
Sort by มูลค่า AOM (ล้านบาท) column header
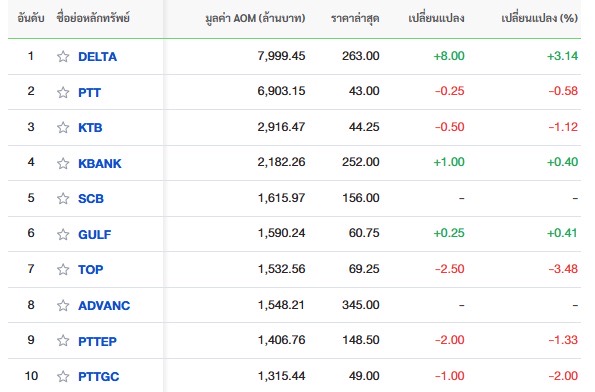click(255, 18)
